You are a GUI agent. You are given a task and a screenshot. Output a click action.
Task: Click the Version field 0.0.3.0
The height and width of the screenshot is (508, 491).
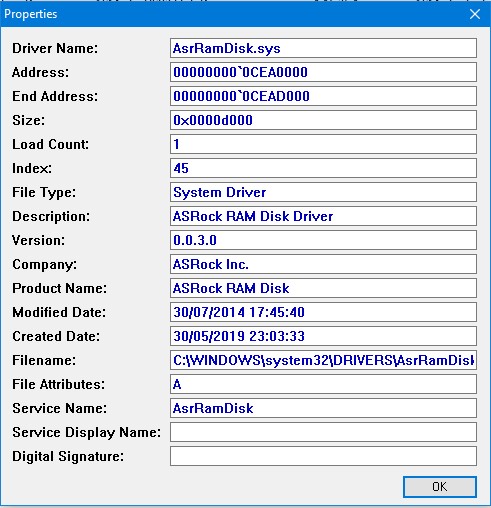(x=323, y=240)
